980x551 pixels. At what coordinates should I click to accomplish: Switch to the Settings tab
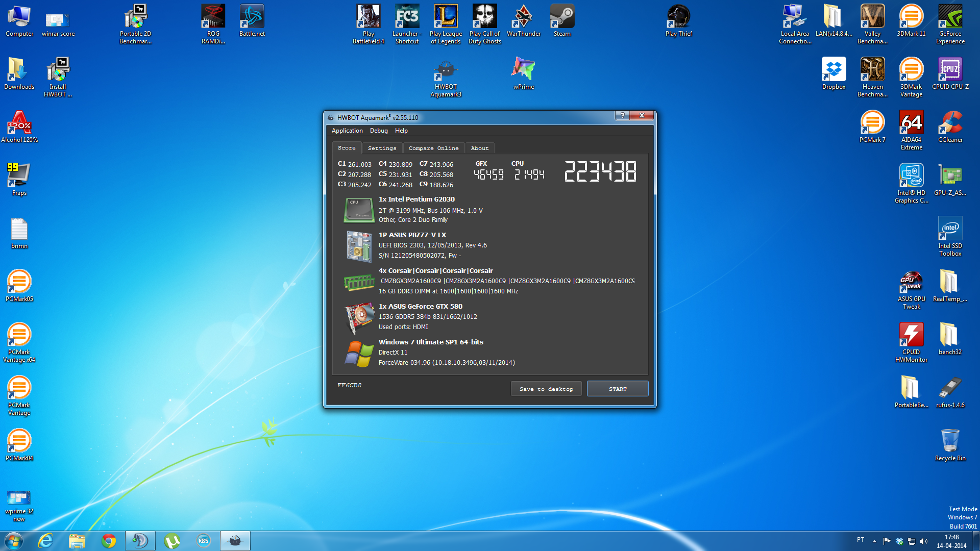click(x=382, y=148)
